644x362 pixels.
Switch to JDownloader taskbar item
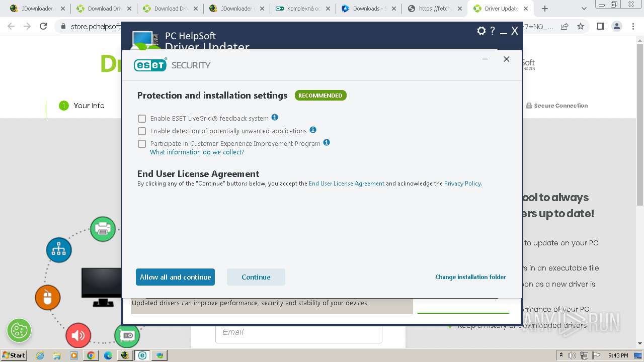[125, 355]
